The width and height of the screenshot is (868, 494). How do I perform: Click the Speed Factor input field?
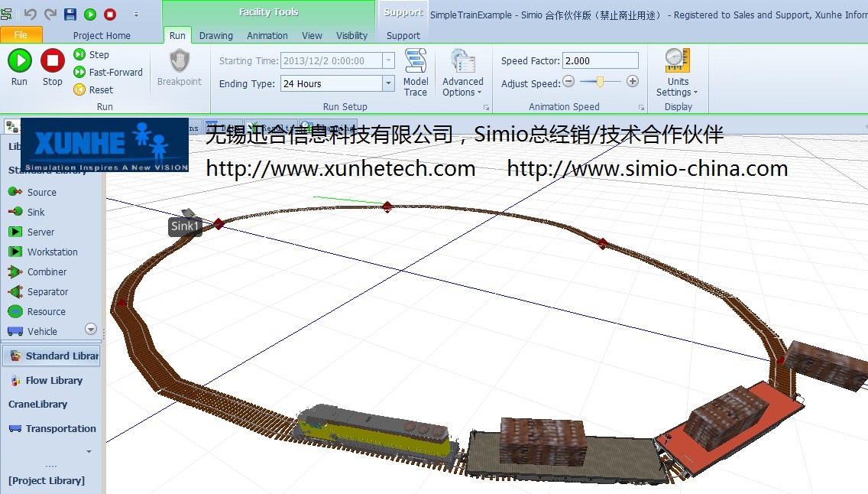(600, 61)
